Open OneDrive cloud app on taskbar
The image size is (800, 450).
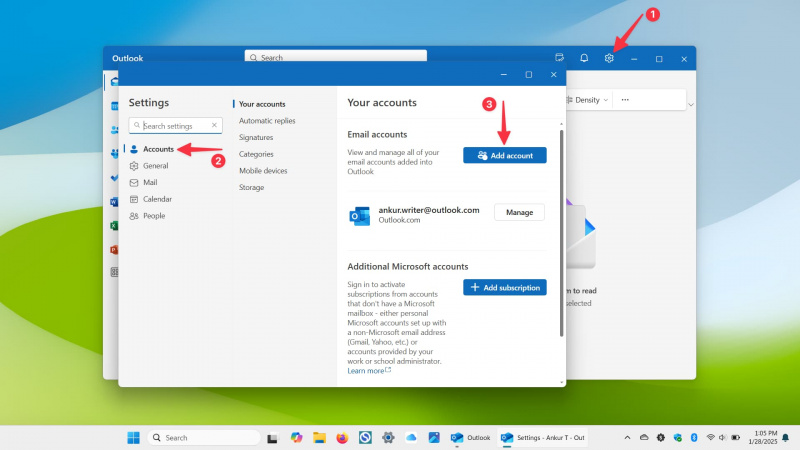pyautogui.click(x=411, y=437)
